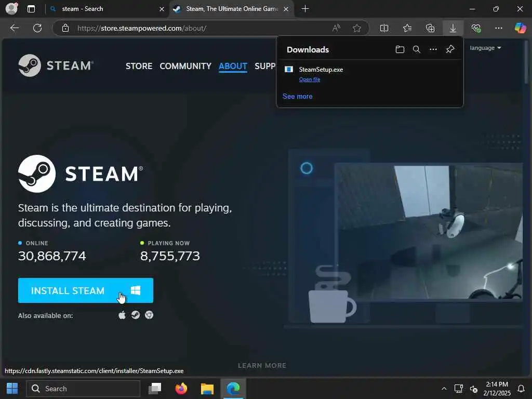The height and width of the screenshot is (399, 532).
Task: Refresh the page with the reload icon
Action: tap(37, 28)
